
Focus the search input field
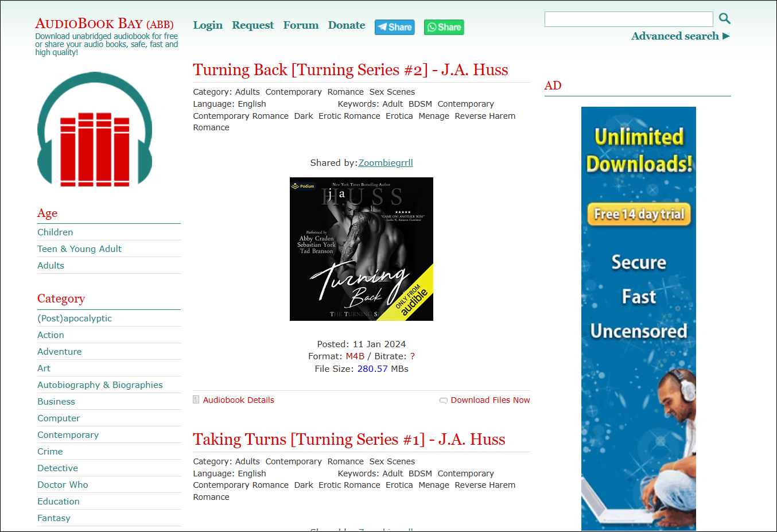point(629,19)
